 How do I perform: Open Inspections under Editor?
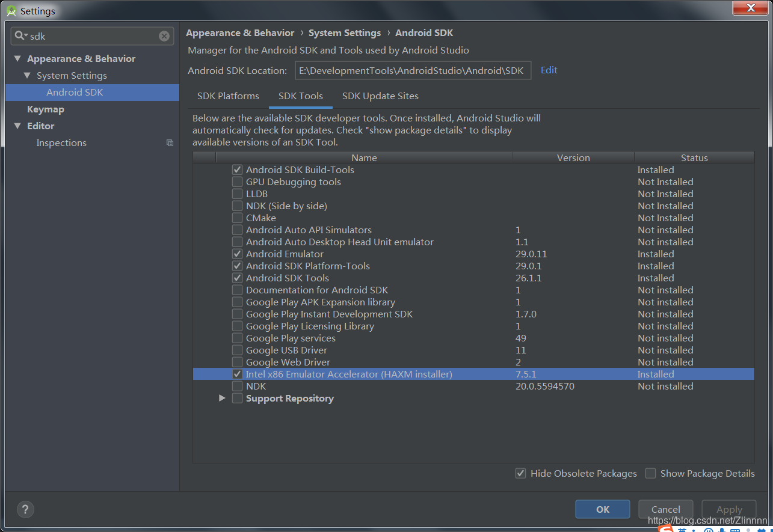point(61,143)
